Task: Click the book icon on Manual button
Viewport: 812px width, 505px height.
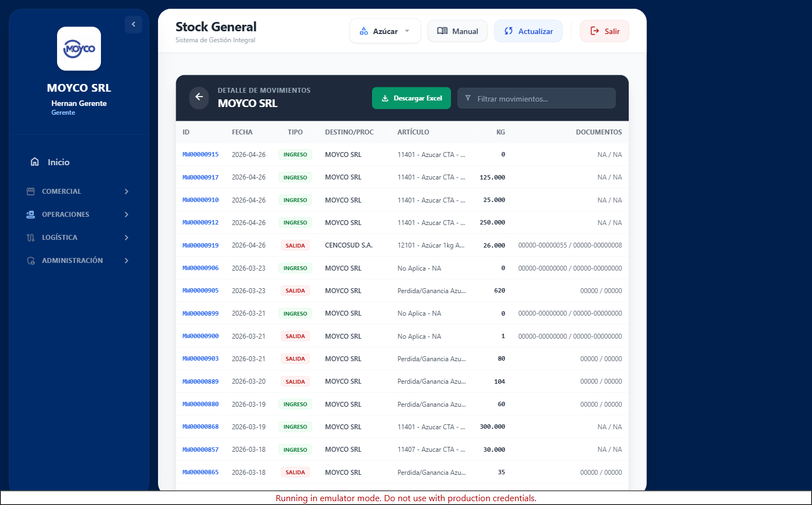Action: [x=442, y=31]
